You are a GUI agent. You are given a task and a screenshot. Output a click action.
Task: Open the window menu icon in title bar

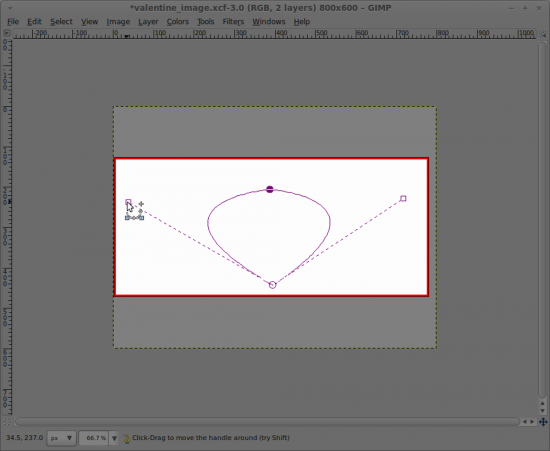(x=10, y=8)
